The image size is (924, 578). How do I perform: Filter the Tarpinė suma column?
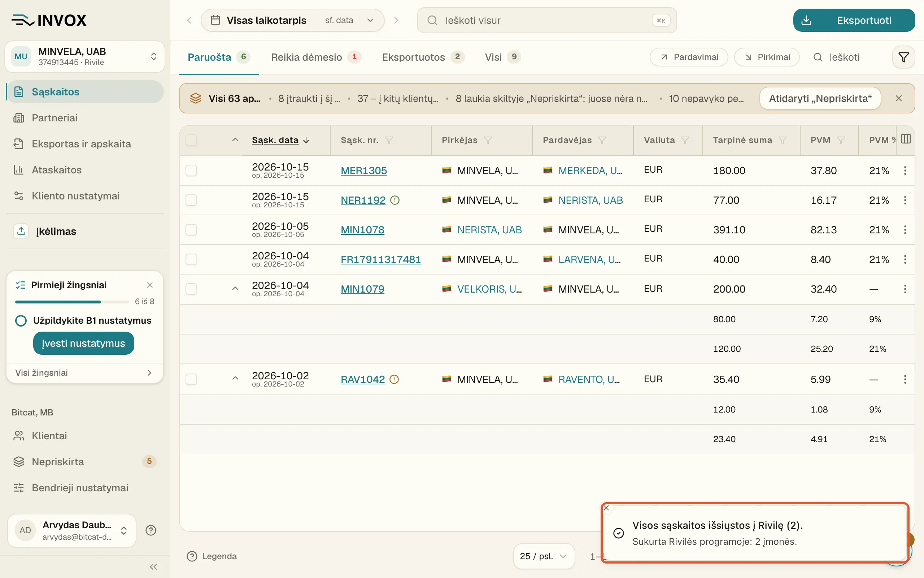783,140
